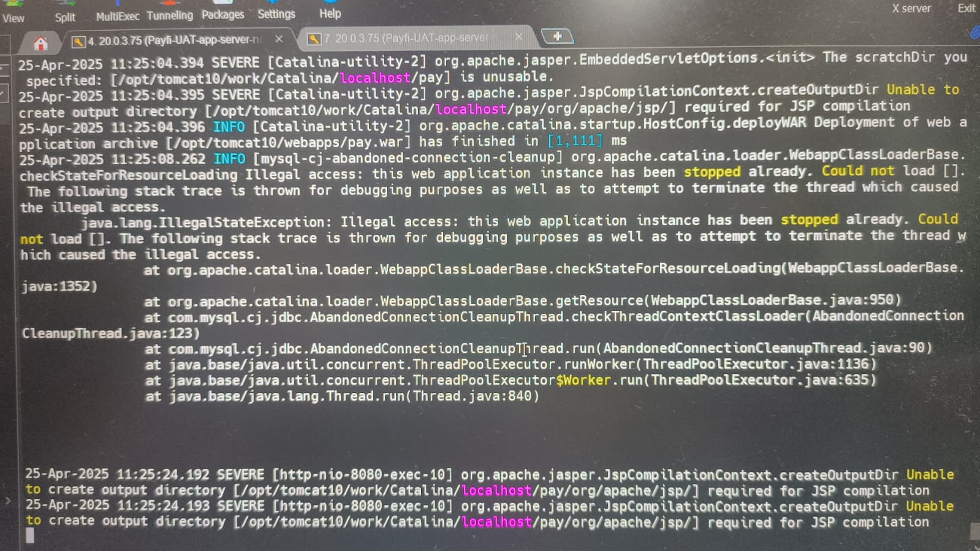Image resolution: width=980 pixels, height=551 pixels.
Task: Click the '11:25:08.262' INFO log timestamp
Action: point(158,159)
